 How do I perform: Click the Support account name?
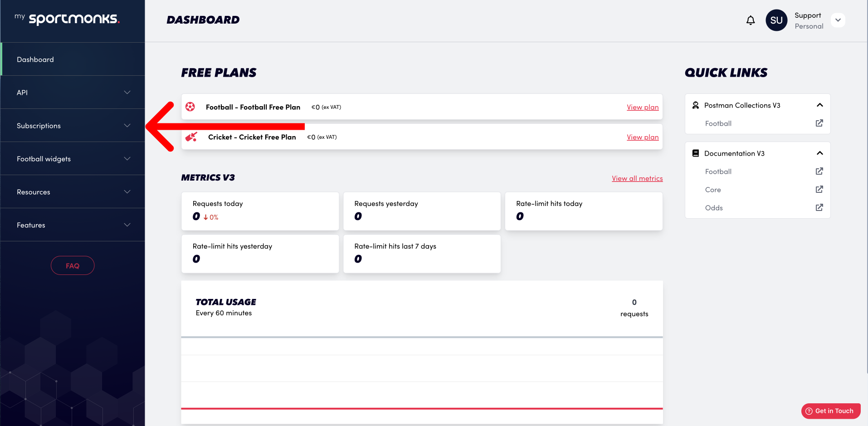tap(808, 15)
